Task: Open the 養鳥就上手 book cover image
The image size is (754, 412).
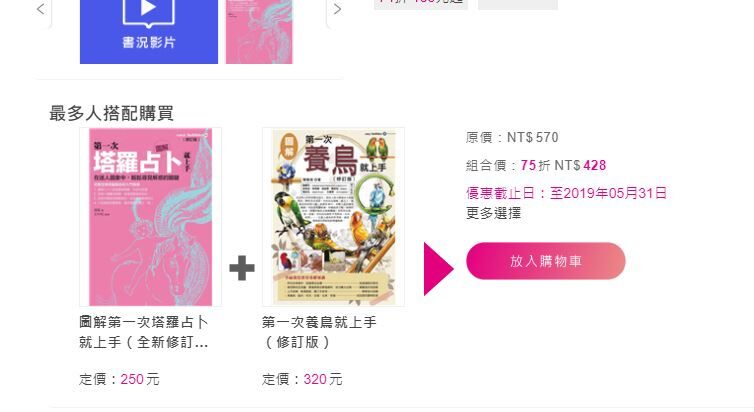Action: pos(333,217)
